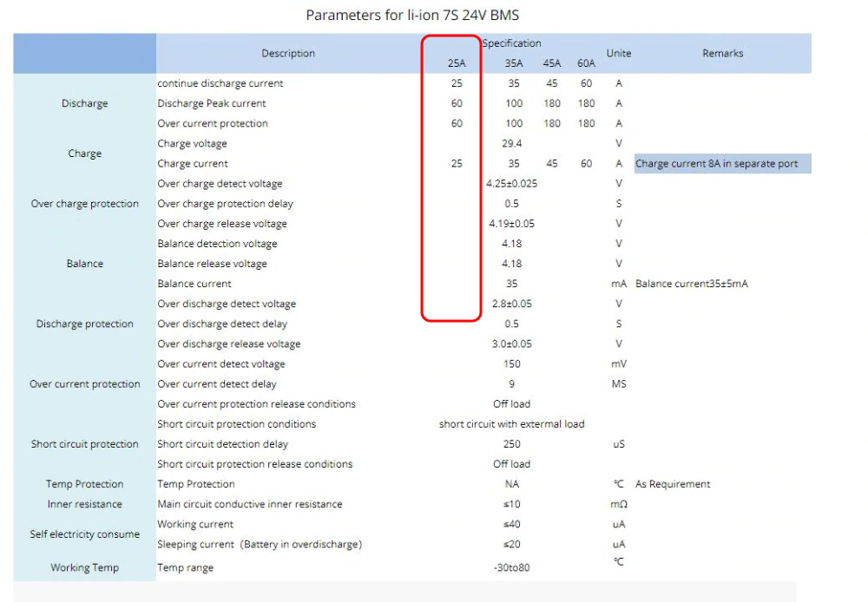Select the 'mΩ' unit cell
This screenshot has height=602, width=868.
point(619,504)
